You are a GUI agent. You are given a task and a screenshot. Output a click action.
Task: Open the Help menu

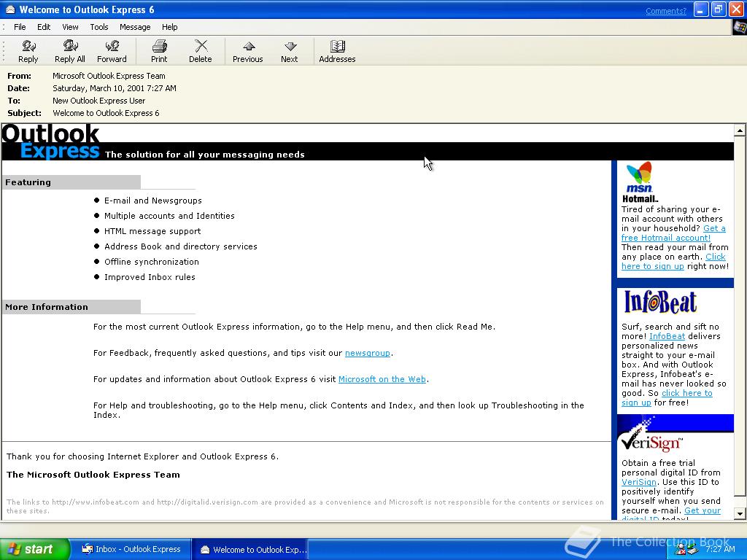[x=169, y=27]
